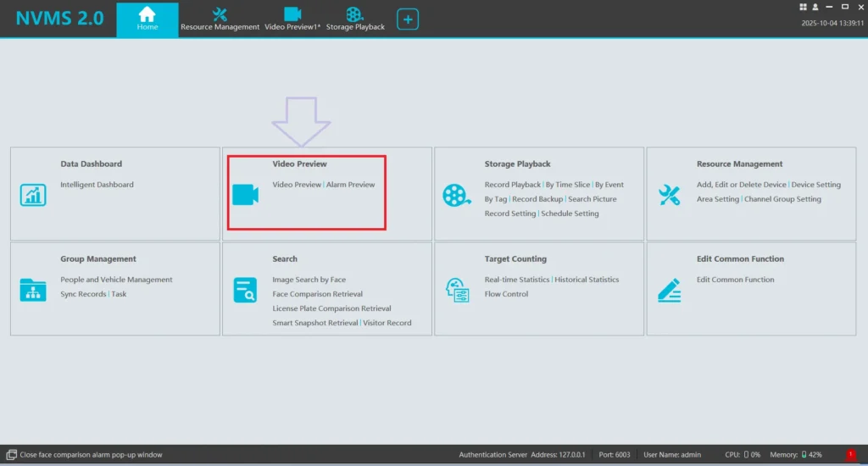The height and width of the screenshot is (466, 868).
Task: Go to the Resource Management top tab
Action: click(x=220, y=19)
